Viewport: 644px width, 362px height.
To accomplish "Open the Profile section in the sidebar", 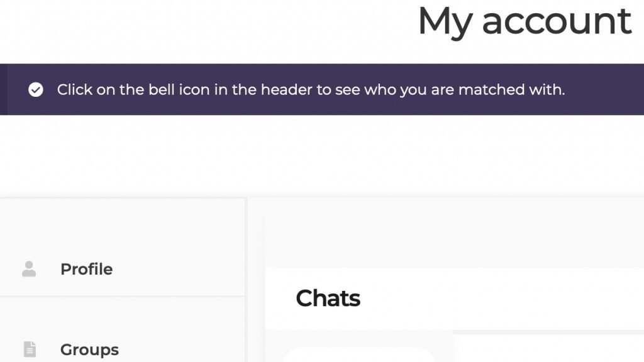I will pyautogui.click(x=86, y=269).
